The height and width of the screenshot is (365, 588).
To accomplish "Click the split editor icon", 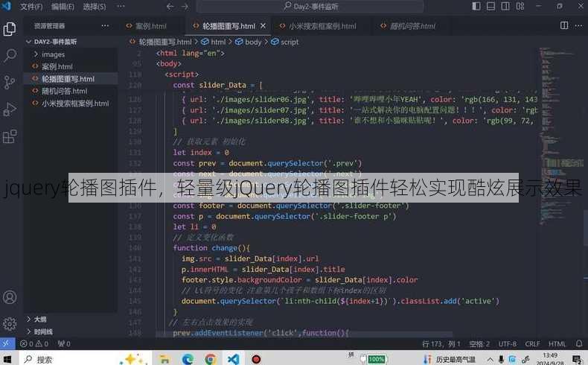I will pos(564,25).
